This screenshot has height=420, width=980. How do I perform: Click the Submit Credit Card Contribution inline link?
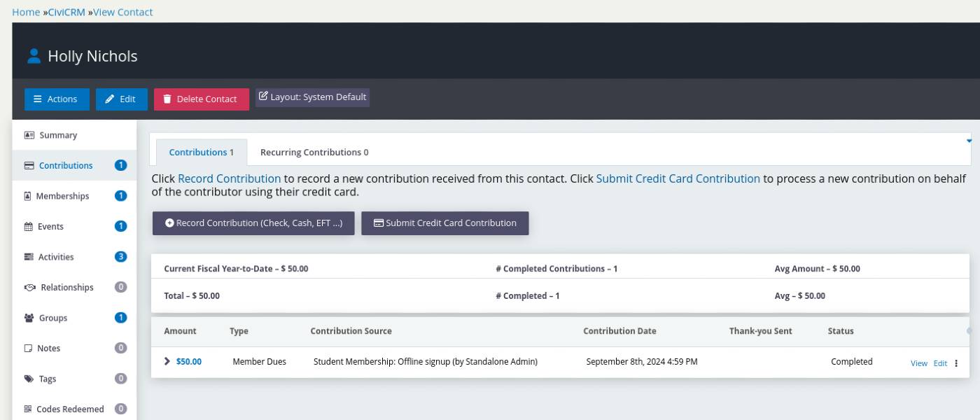click(x=678, y=178)
